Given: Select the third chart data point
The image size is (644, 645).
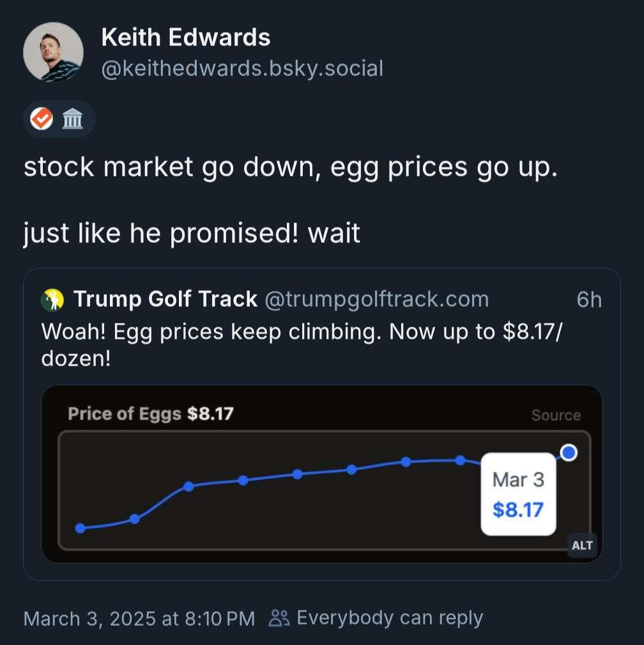Looking at the screenshot, I should [x=188, y=486].
